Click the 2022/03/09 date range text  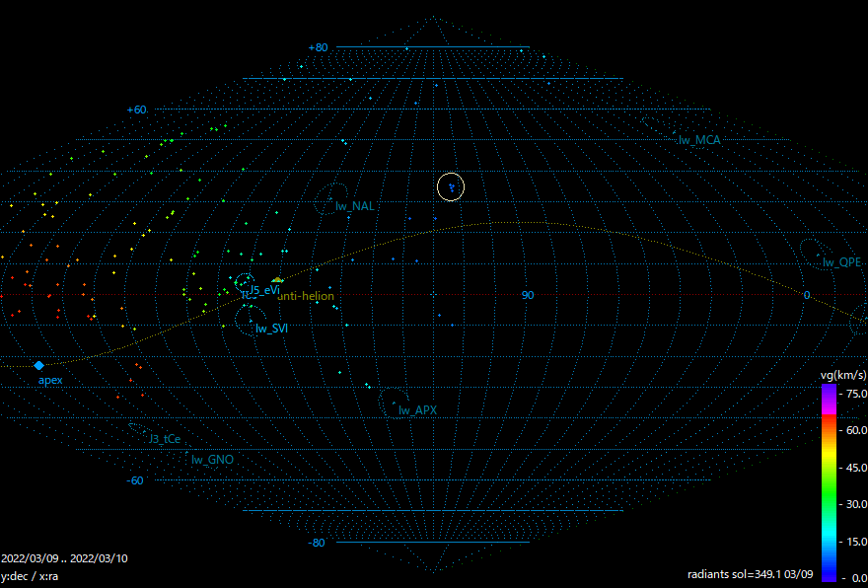pyautogui.click(x=65, y=558)
